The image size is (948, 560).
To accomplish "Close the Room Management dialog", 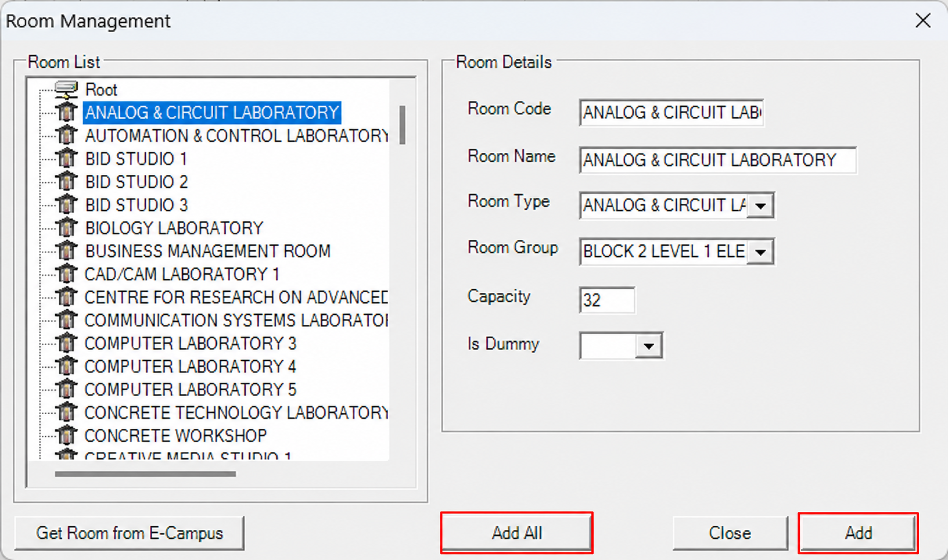I will pyautogui.click(x=923, y=21).
